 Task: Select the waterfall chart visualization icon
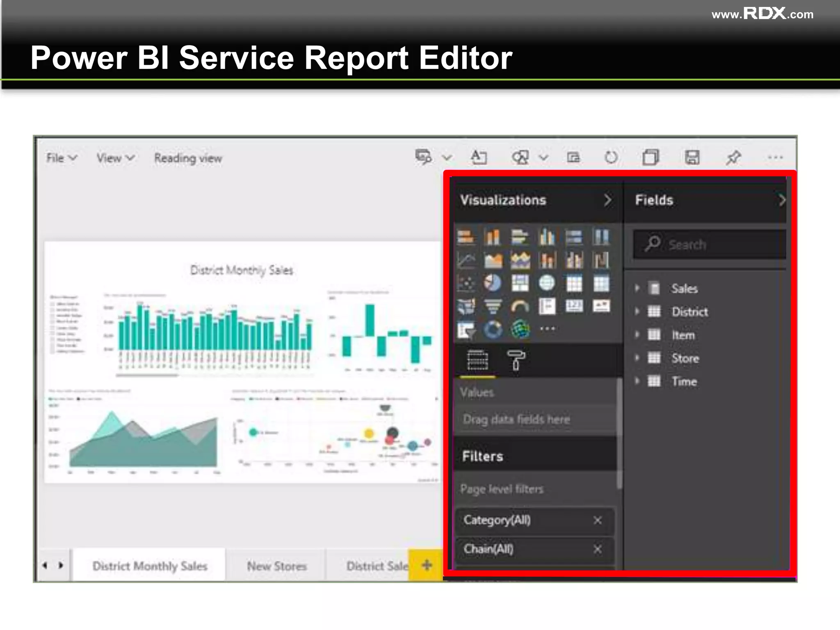[x=601, y=260]
